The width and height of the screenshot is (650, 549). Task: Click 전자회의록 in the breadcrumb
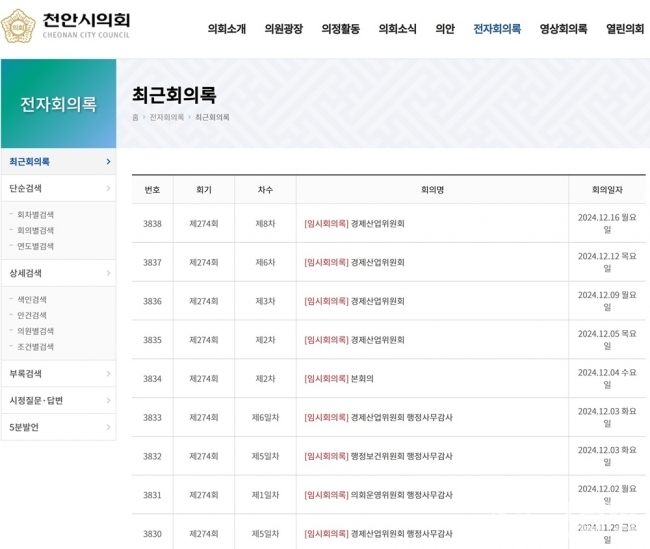[x=167, y=118]
